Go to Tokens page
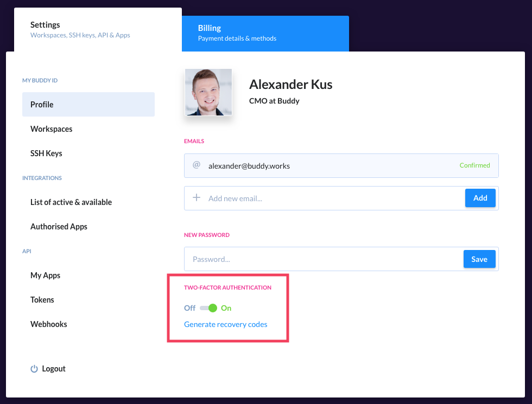Image resolution: width=532 pixels, height=404 pixels. (x=42, y=299)
